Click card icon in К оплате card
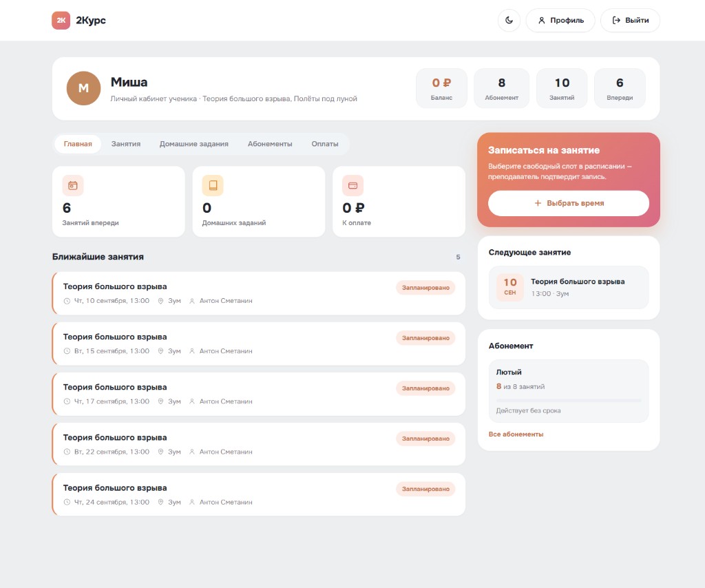Image resolution: width=705 pixels, height=588 pixels. [x=353, y=185]
